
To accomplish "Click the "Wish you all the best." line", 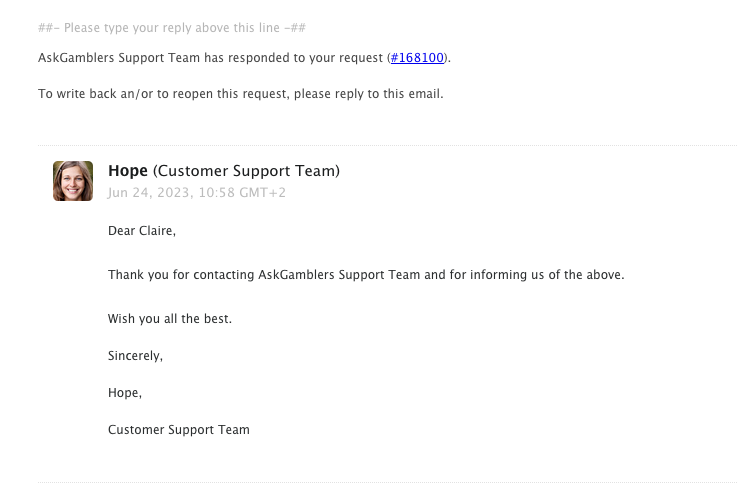I will (x=170, y=318).
